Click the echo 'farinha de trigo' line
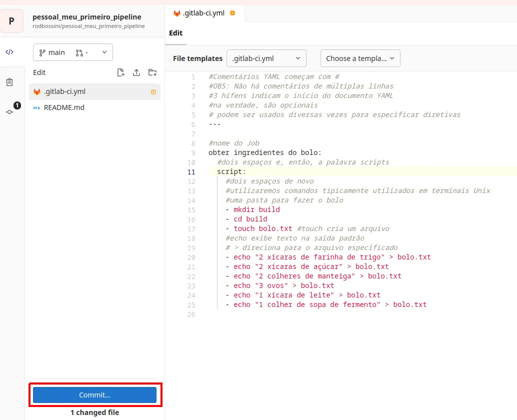 coord(328,257)
